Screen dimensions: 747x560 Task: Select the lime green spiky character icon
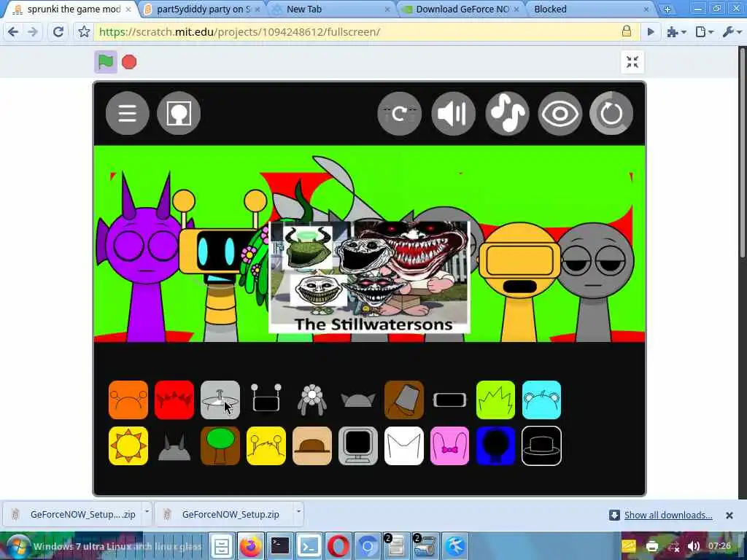click(495, 400)
